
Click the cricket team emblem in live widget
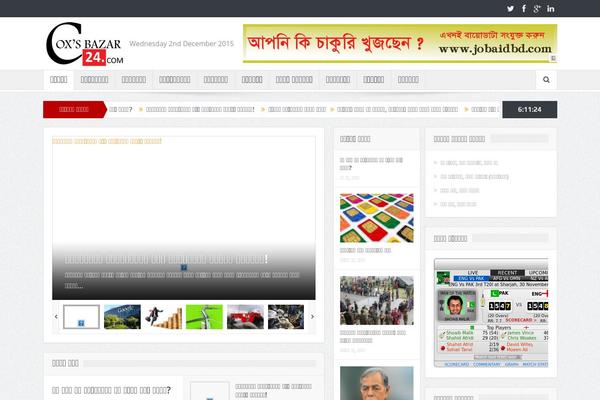click(x=443, y=278)
